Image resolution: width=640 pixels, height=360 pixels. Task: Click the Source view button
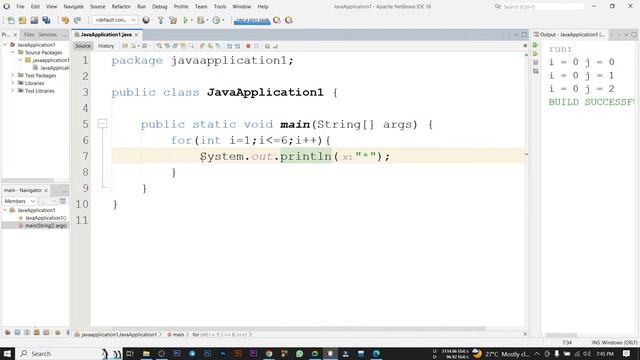(83, 46)
